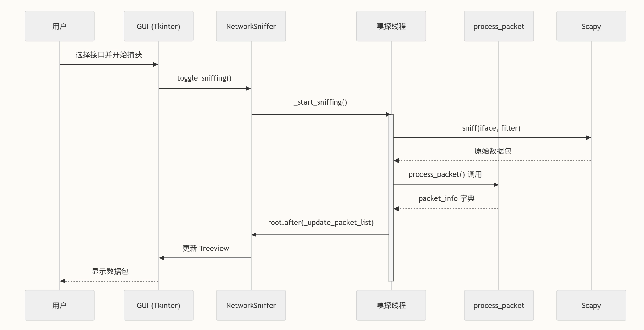
Task: Click the toggle_sniffing() message label
Action: click(204, 78)
